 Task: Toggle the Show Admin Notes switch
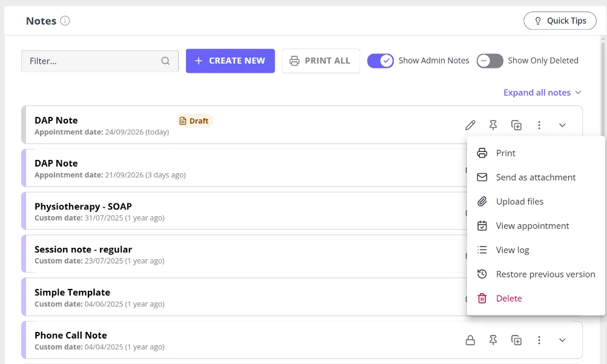(380, 61)
